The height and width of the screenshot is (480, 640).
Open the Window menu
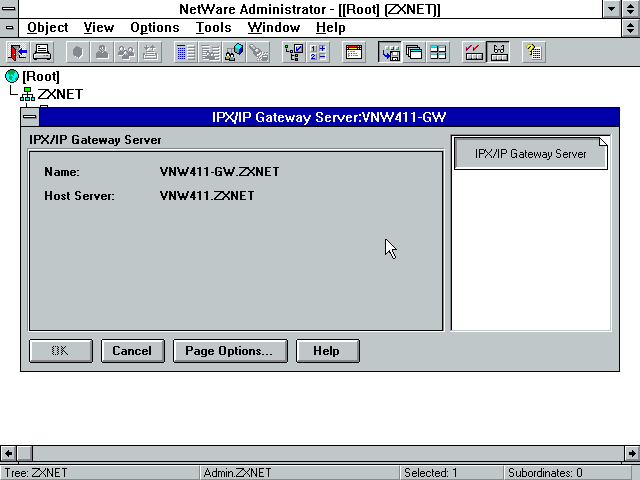click(273, 27)
